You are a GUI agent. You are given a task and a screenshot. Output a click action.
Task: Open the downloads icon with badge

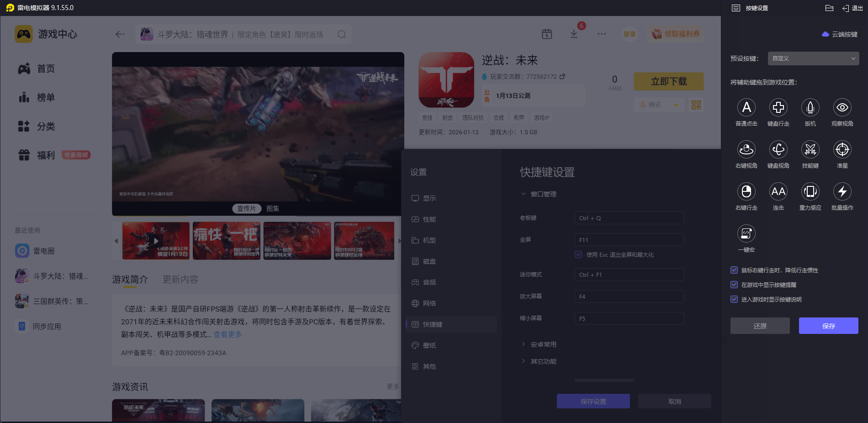point(574,34)
